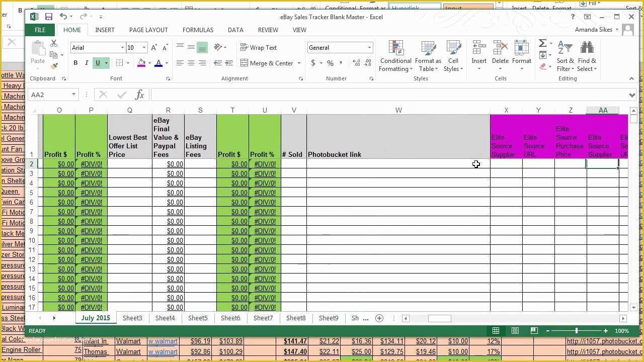Open the Insert Function fx button
The width and height of the screenshot is (644, 362).
(140, 95)
